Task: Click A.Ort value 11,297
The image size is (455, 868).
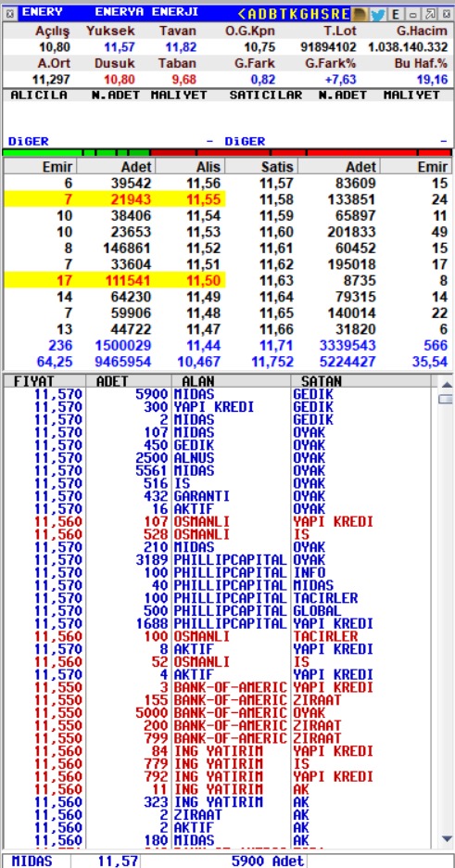Action: (x=51, y=79)
